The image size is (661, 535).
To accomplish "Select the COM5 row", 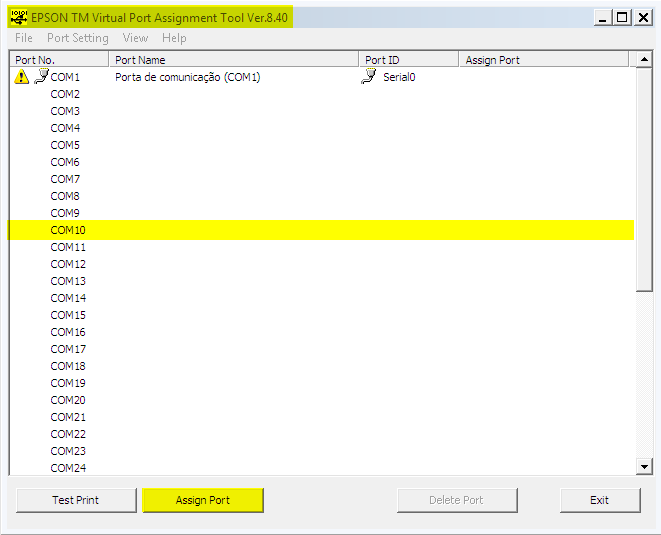I will [322, 145].
